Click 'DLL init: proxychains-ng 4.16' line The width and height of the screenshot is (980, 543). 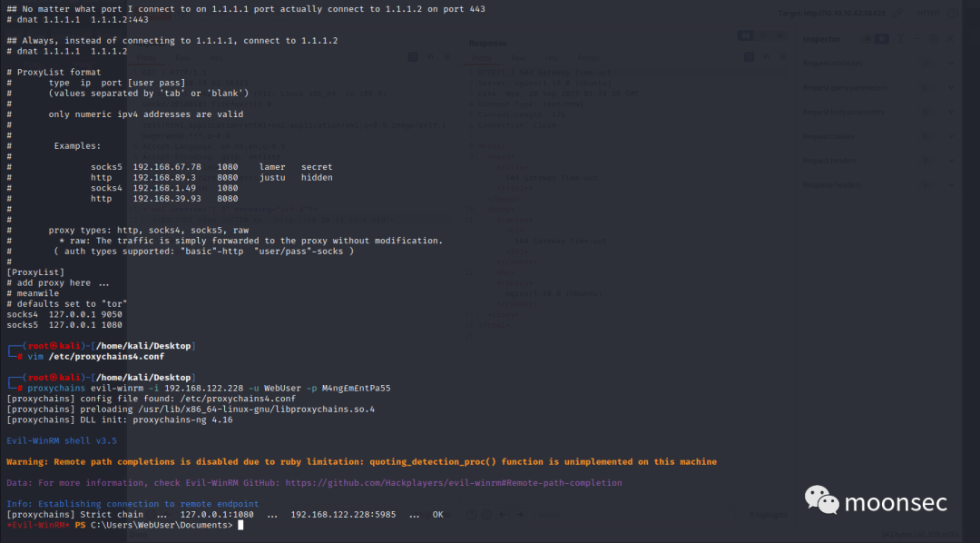click(120, 420)
